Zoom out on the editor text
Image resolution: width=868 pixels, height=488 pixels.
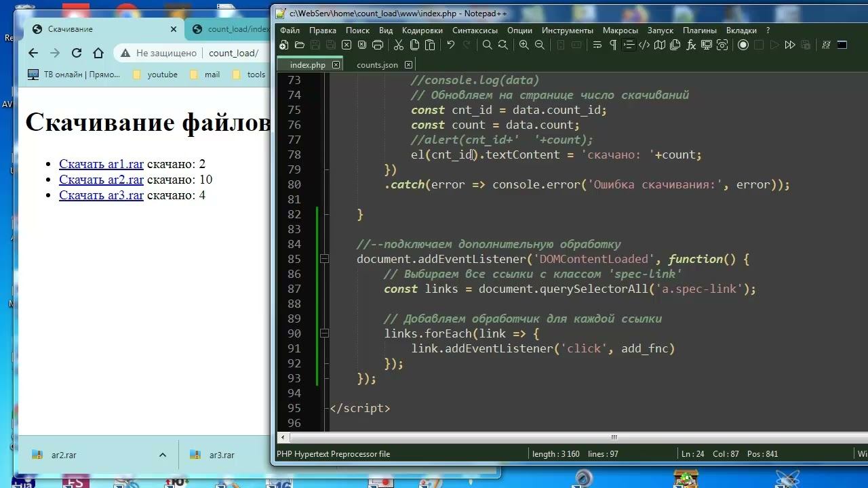[x=539, y=45]
